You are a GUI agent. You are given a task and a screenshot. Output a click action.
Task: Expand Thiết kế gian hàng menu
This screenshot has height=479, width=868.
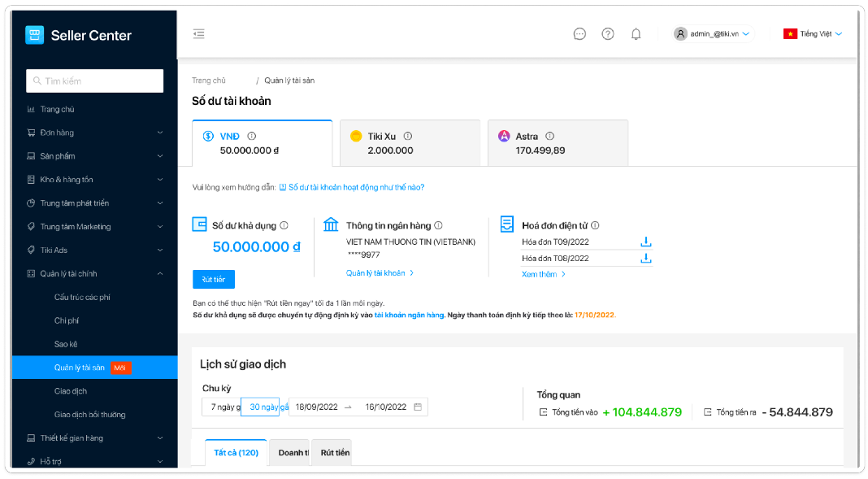[94, 438]
